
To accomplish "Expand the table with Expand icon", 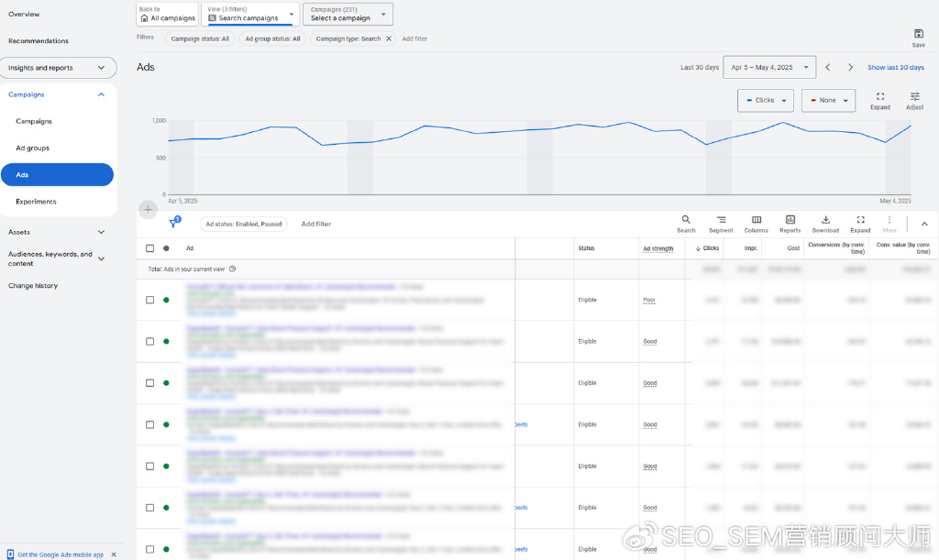I will click(860, 224).
